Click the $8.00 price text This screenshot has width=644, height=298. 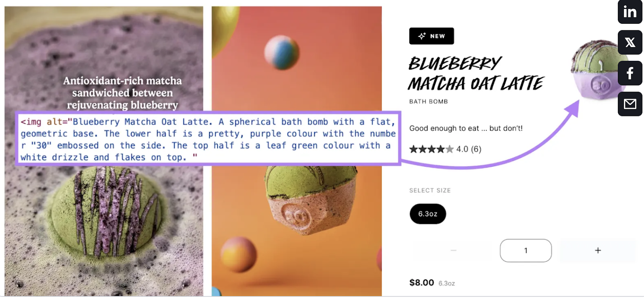click(x=421, y=283)
